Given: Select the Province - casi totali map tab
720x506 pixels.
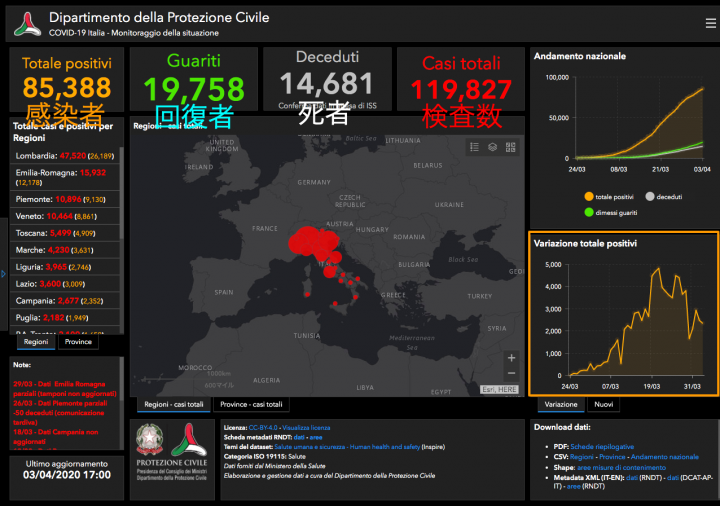Looking at the screenshot, I should tap(252, 405).
